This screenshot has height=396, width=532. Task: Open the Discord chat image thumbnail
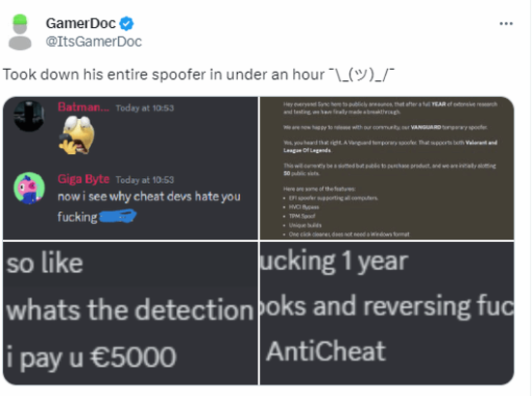(131, 168)
